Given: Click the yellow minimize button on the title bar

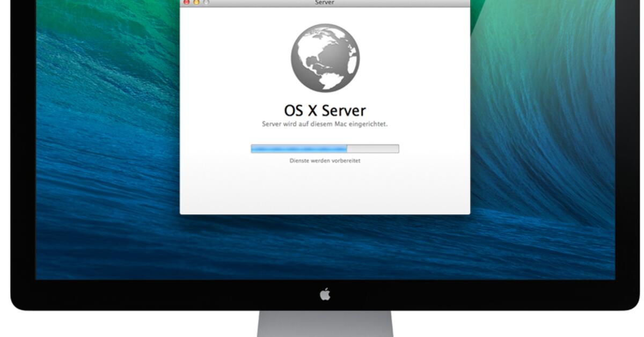Looking at the screenshot, I should click(196, 2).
